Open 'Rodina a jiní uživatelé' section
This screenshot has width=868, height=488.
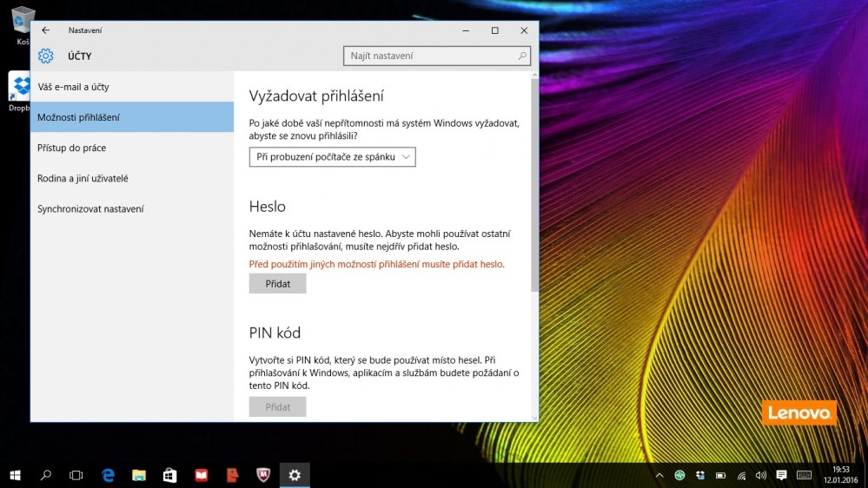(83, 178)
